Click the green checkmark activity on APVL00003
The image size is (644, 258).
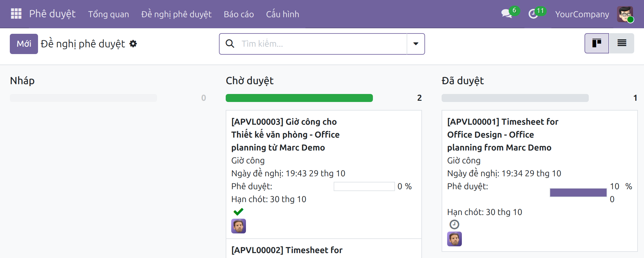(x=238, y=212)
